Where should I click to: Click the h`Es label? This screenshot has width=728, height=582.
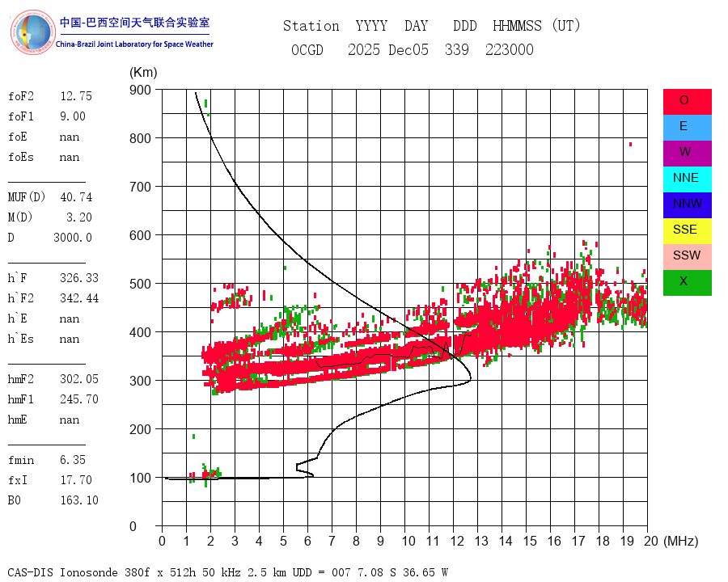21,339
